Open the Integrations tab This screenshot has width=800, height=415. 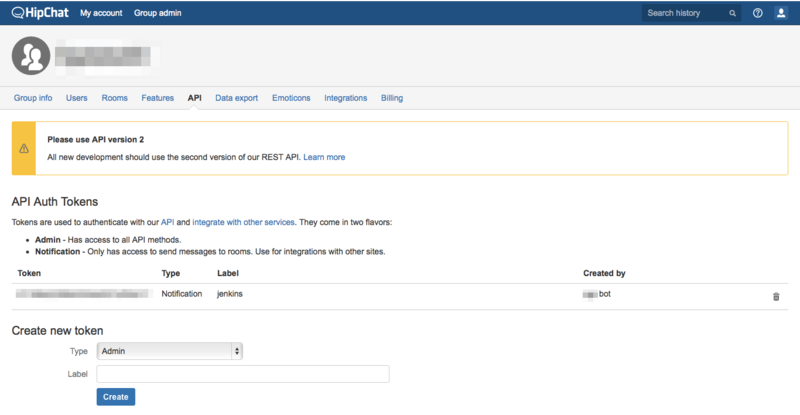pos(345,98)
